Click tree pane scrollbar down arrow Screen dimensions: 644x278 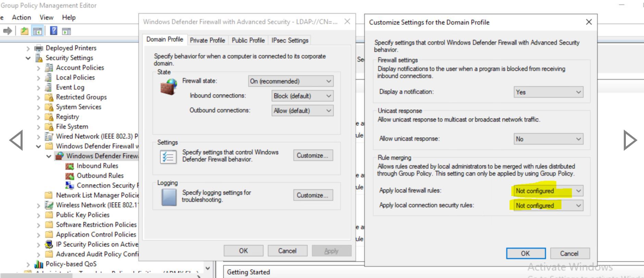click(207, 268)
